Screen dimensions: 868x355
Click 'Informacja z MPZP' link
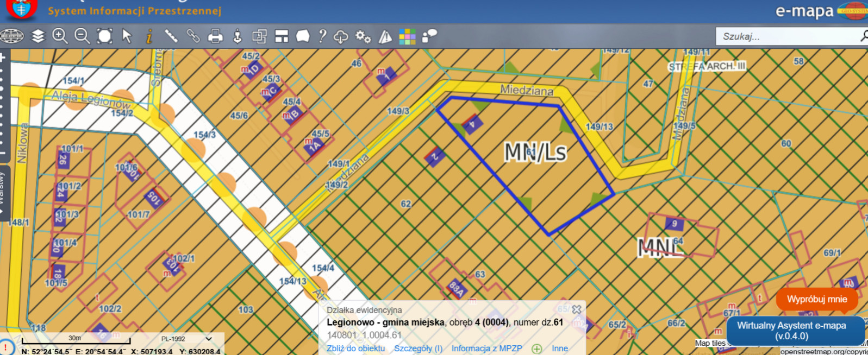(x=486, y=348)
